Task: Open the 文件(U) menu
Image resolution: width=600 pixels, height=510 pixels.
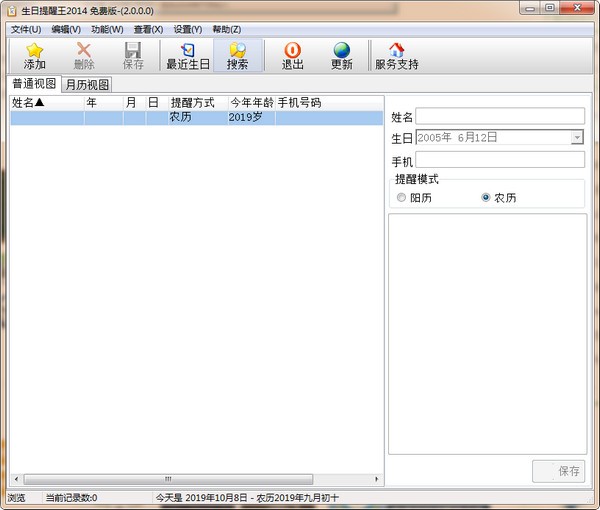Action: coord(26,29)
